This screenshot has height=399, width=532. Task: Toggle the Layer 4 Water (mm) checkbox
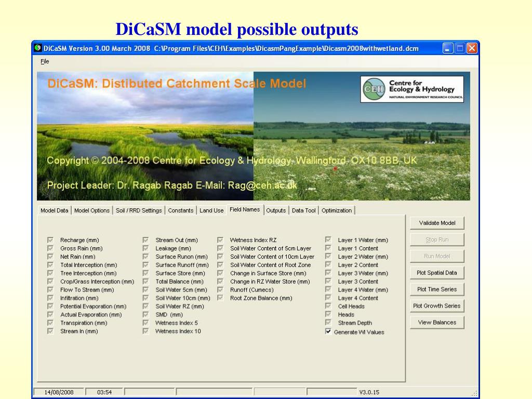click(328, 289)
